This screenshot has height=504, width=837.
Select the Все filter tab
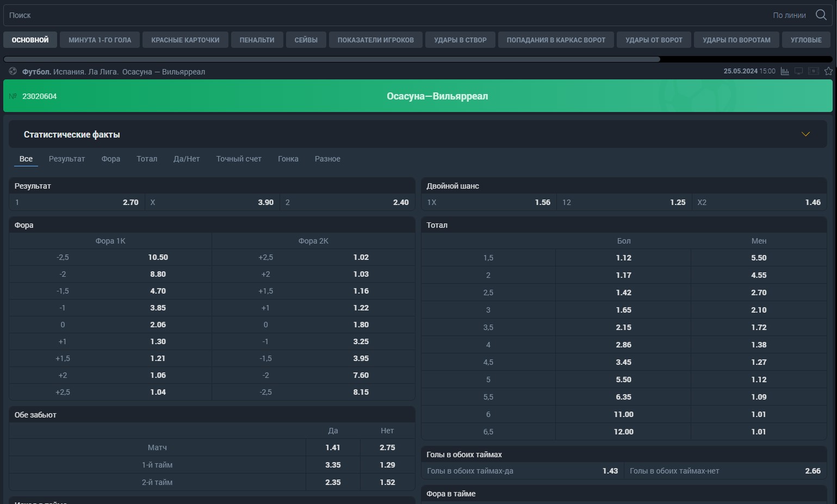click(26, 159)
